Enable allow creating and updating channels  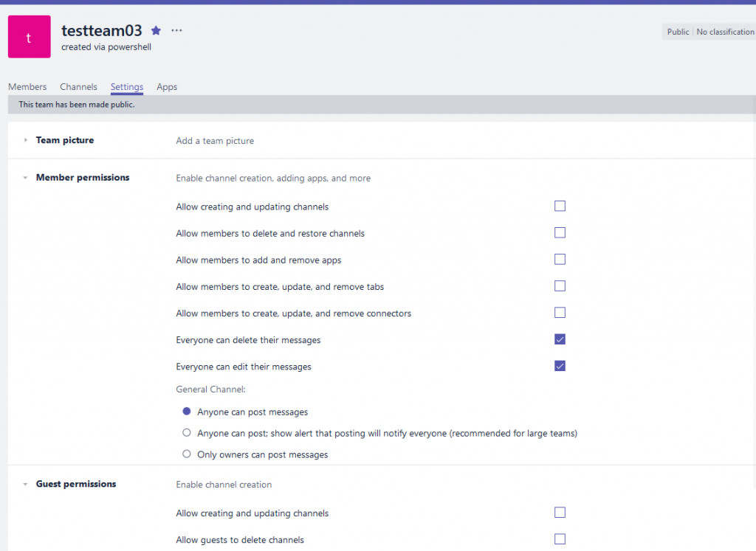tap(560, 206)
